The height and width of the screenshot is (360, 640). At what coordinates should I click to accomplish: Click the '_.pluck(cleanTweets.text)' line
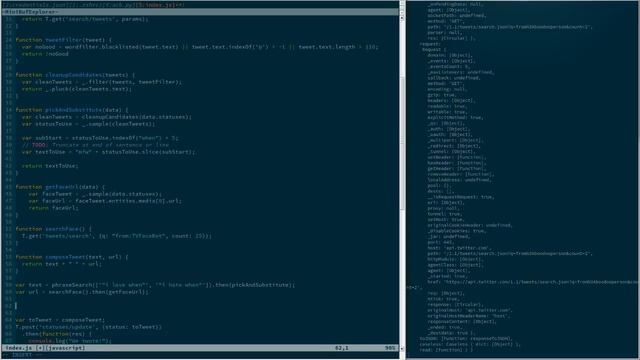77,89
